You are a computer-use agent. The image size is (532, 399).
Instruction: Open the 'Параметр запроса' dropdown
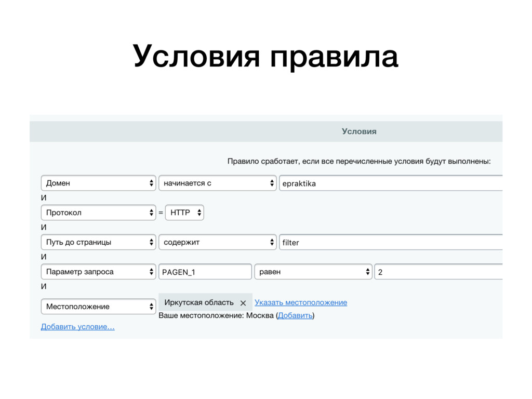(98, 271)
